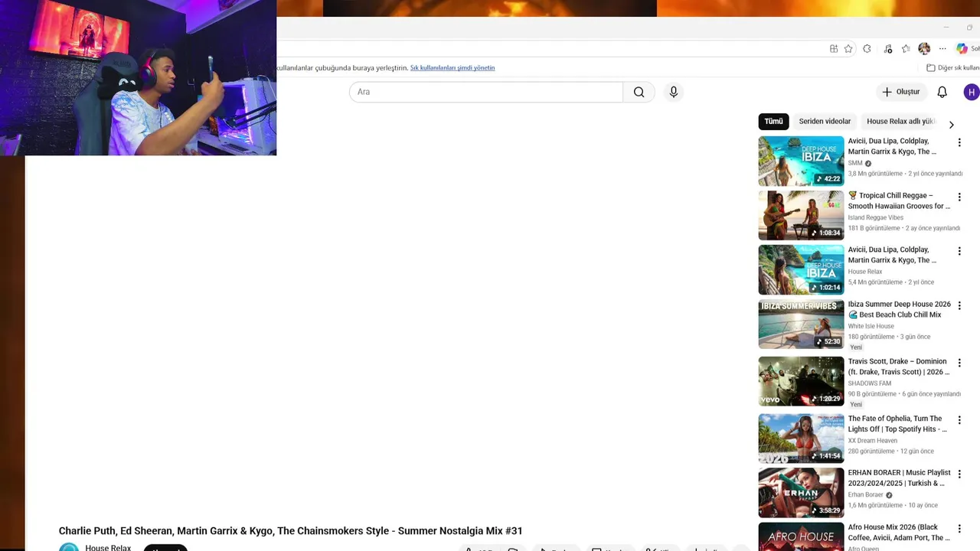Click the Erhan Boraer channel name
This screenshot has height=551, width=980.
(866, 495)
